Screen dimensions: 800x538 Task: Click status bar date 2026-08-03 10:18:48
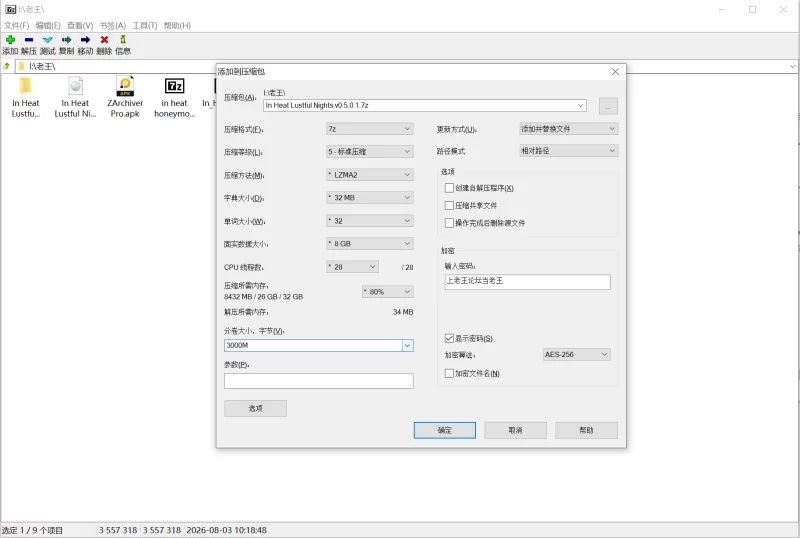[x=227, y=530]
